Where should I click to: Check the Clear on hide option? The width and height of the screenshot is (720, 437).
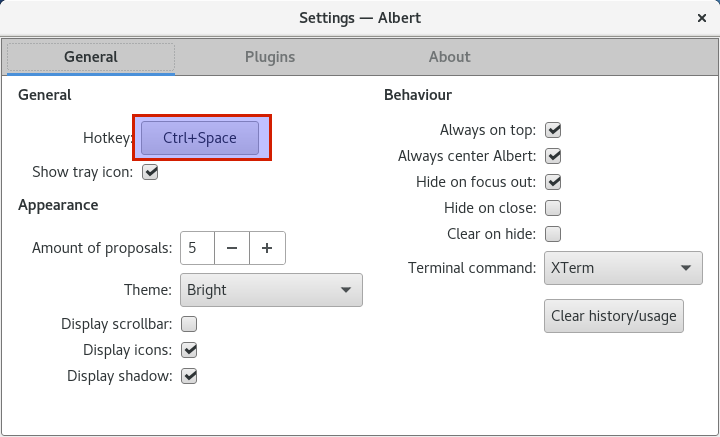(x=553, y=234)
